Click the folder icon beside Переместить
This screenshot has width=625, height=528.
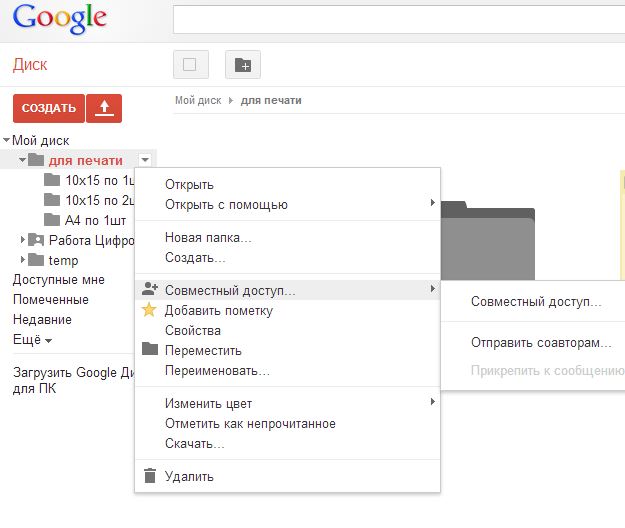tap(150, 349)
